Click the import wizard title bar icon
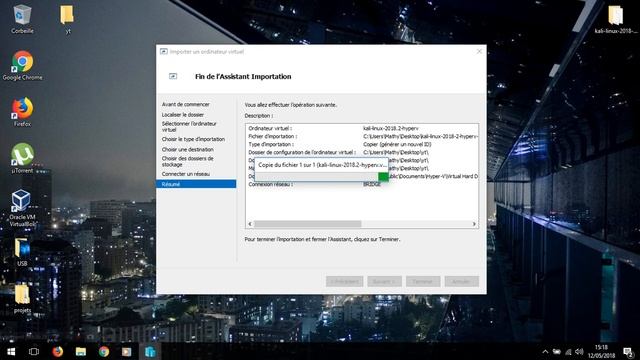640x360 pixels. coord(164,51)
